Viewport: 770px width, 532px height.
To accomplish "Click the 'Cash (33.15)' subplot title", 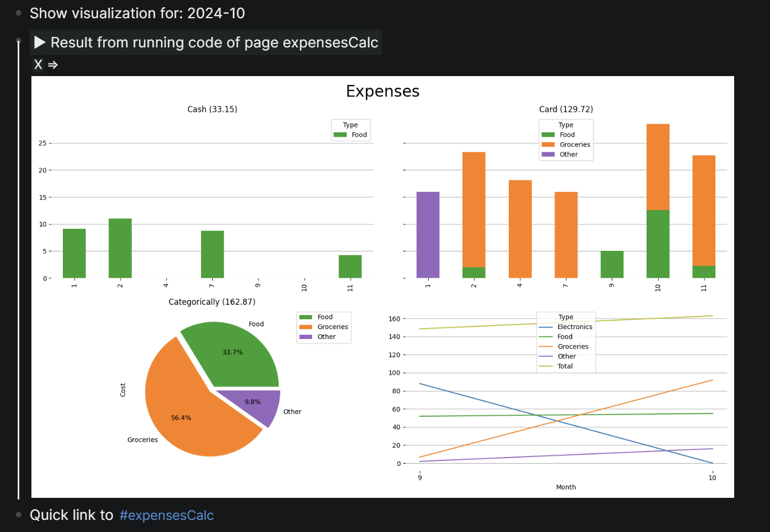I will [212, 109].
